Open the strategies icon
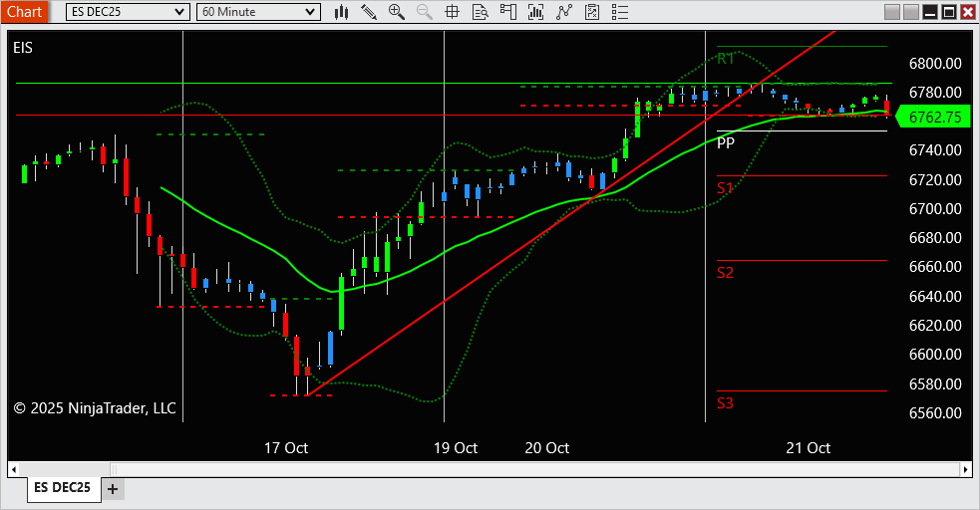Image resolution: width=980 pixels, height=510 pixels. 563,12
